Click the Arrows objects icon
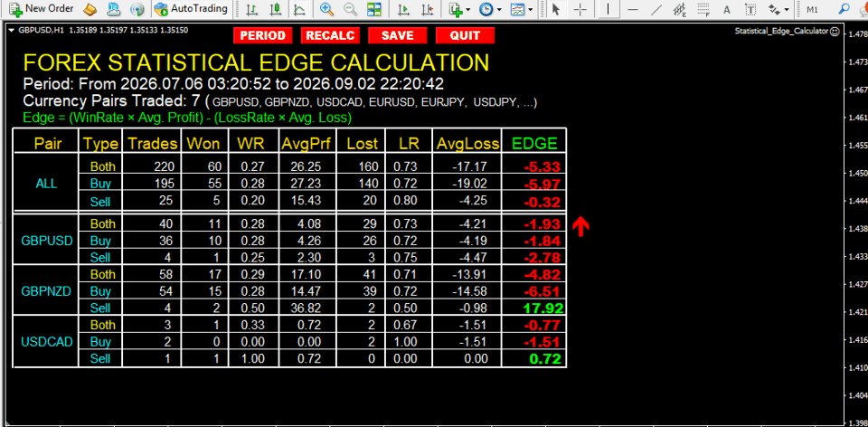 773,9
